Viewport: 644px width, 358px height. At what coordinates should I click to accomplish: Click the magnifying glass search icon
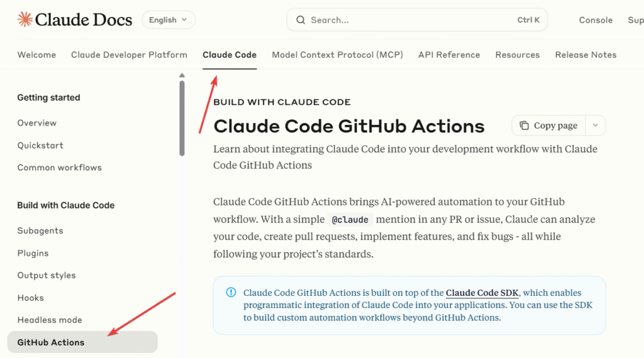pos(301,20)
